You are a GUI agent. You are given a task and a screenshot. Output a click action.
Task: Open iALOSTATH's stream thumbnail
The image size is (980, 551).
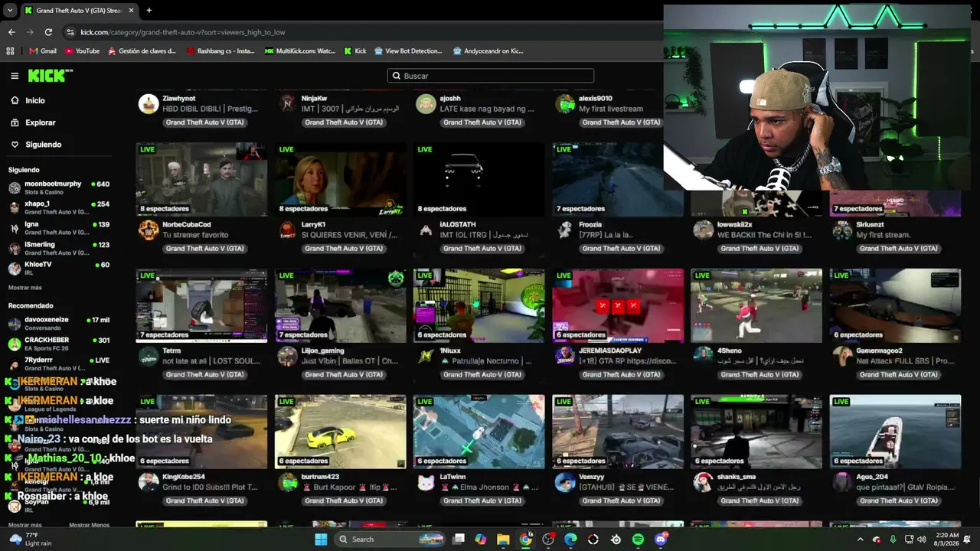[x=479, y=180]
